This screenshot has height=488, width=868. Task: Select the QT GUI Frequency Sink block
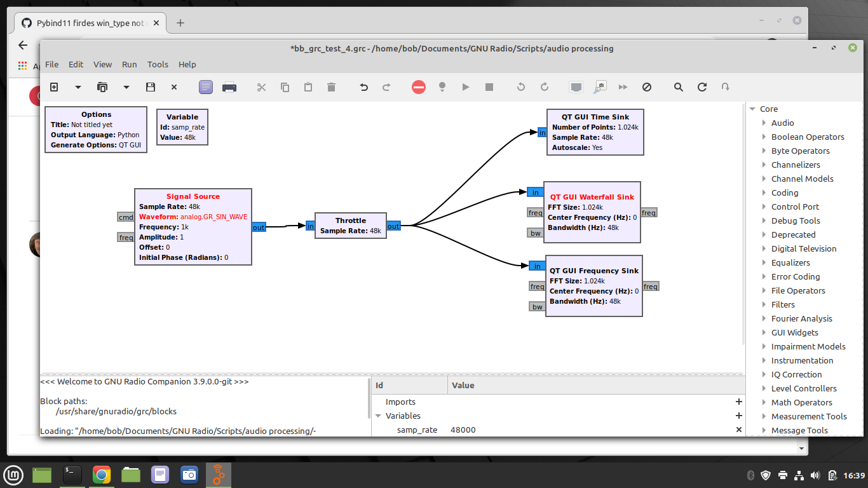[594, 286]
